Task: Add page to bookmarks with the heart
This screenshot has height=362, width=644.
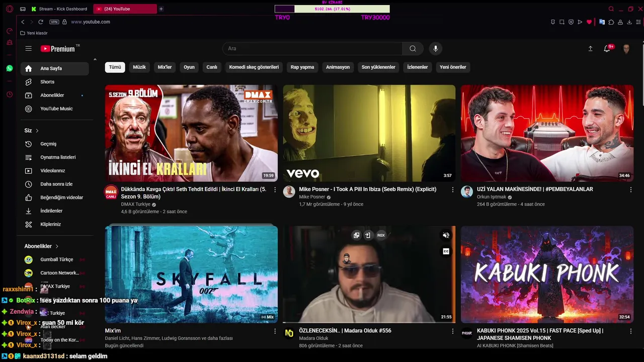Action: click(589, 22)
